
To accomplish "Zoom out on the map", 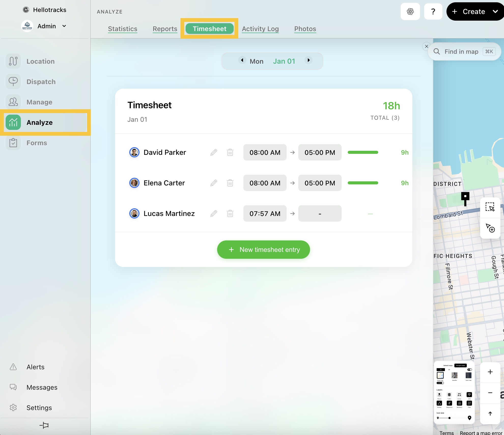I will pos(490,393).
